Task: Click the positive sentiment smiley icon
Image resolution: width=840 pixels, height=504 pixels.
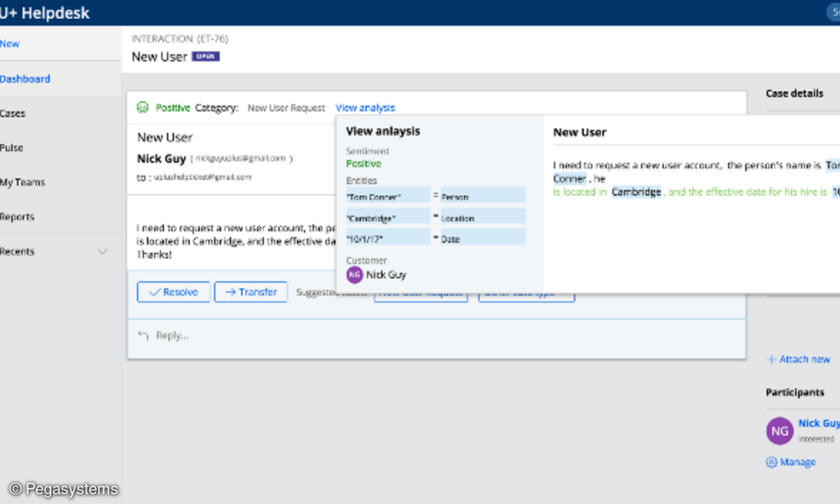Action: pos(143,107)
